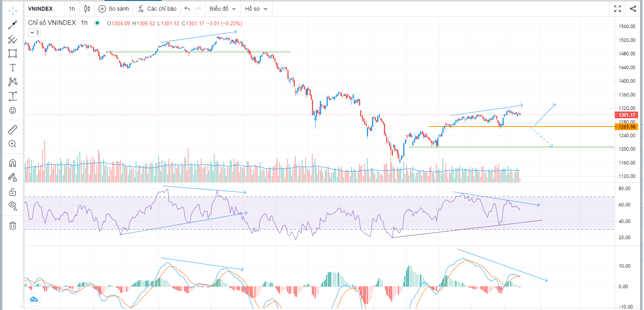Open the emoji icons tool
644x310 pixels.
(x=13, y=110)
